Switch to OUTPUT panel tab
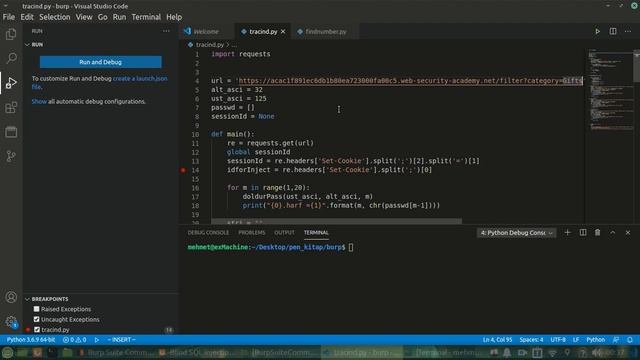Image resolution: width=640 pixels, height=360 pixels. (x=284, y=233)
